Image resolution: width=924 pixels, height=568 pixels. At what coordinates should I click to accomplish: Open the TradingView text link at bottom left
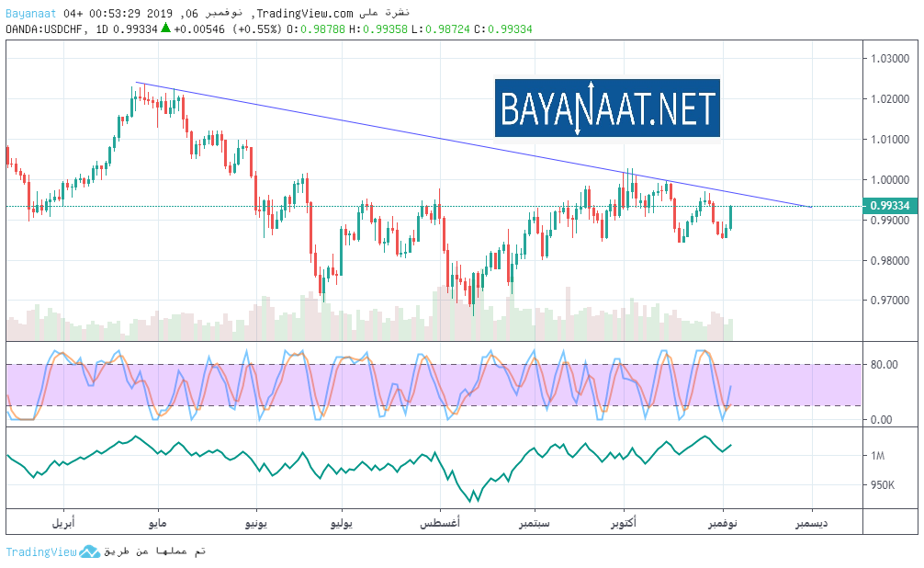40,551
